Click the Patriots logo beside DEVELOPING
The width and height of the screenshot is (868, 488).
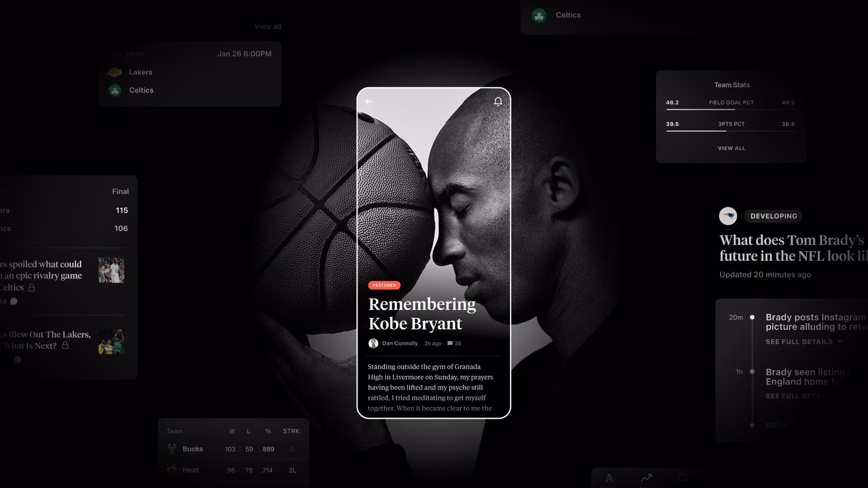pyautogui.click(x=728, y=216)
